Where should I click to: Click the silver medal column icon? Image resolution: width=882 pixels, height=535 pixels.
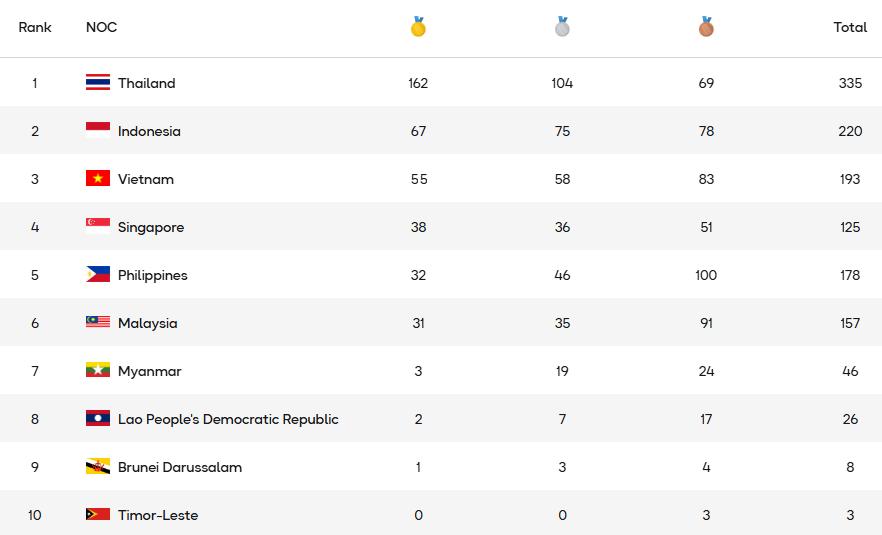(x=562, y=27)
